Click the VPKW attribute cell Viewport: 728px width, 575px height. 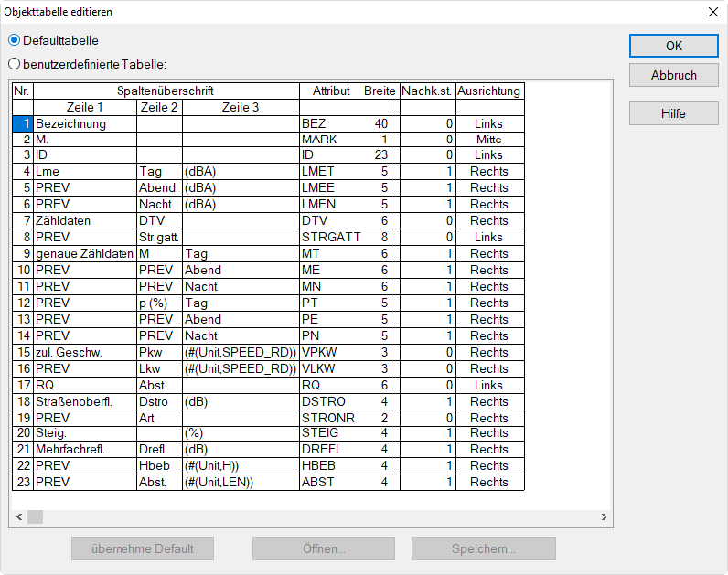(345, 352)
